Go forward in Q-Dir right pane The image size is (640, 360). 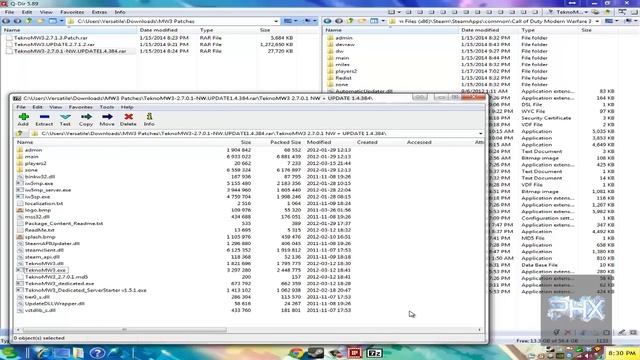pyautogui.click(x=339, y=21)
